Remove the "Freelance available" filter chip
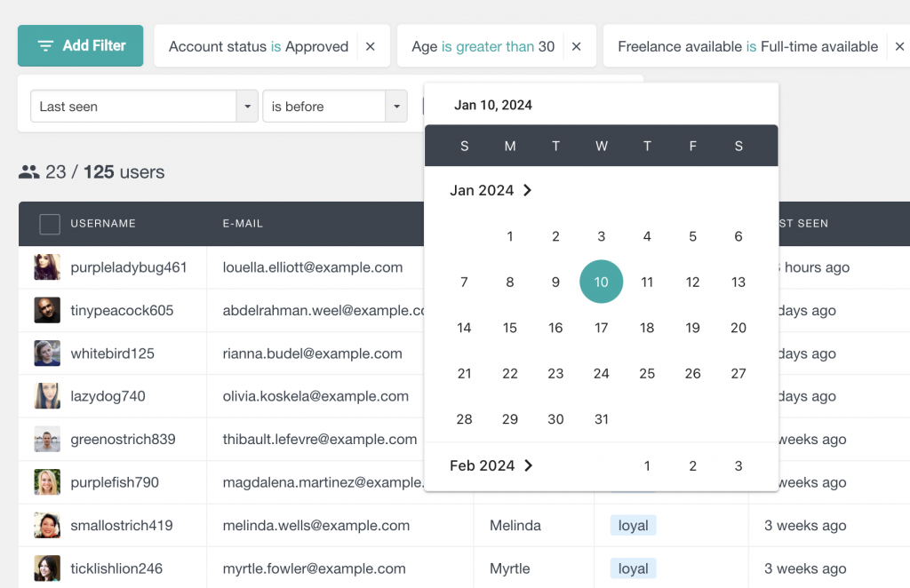 899,46
